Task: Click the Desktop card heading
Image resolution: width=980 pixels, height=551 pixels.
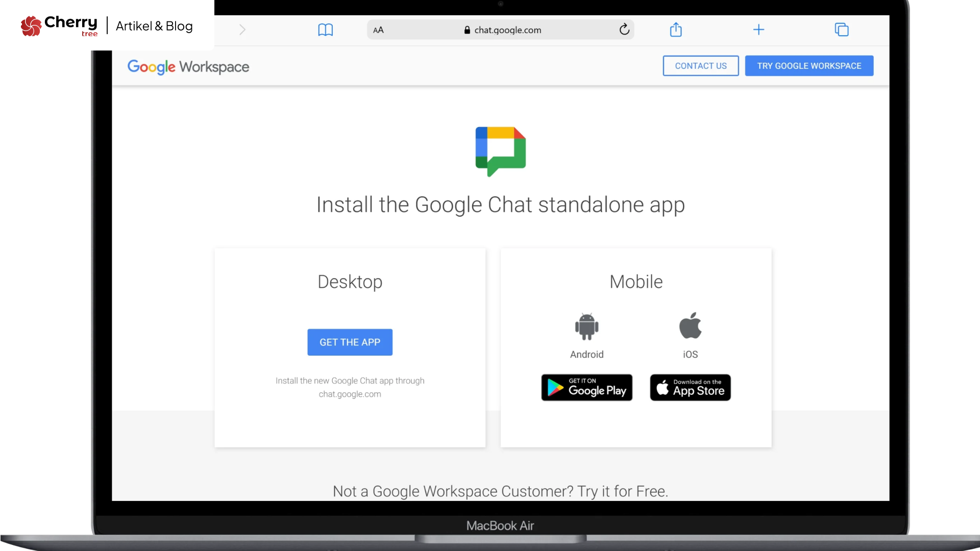Action: (350, 282)
